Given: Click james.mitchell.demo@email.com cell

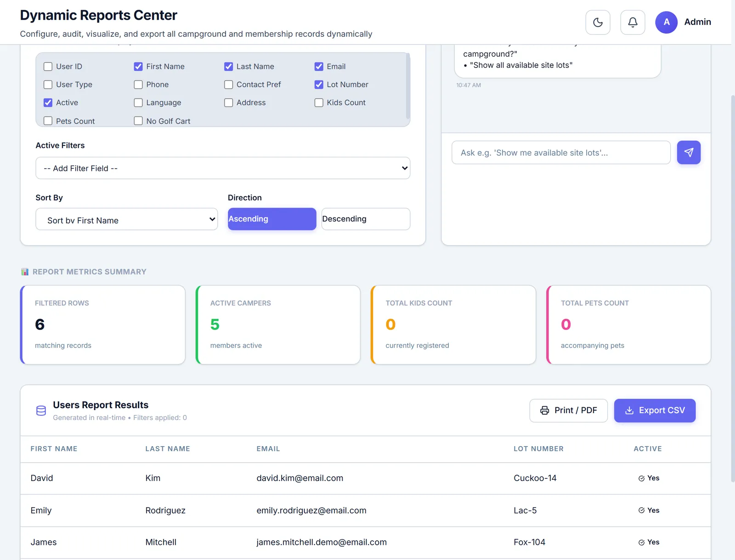Looking at the screenshot, I should (322, 543).
